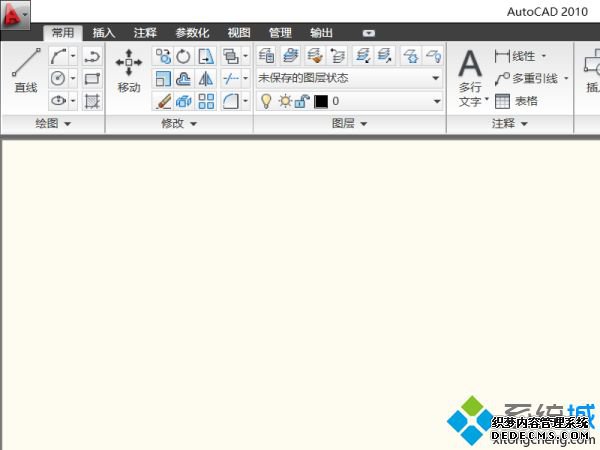This screenshot has height=450, width=600.
Task: Open the Layer Properties manager icon
Action: (x=266, y=56)
